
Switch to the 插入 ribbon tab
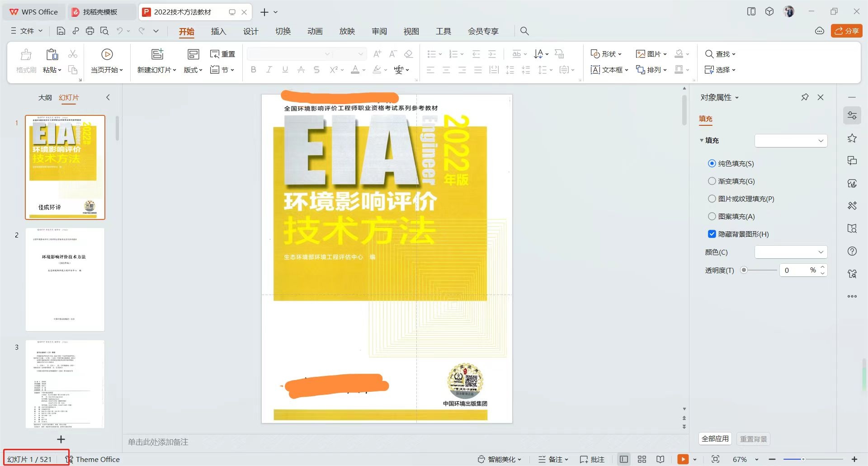[x=218, y=31]
